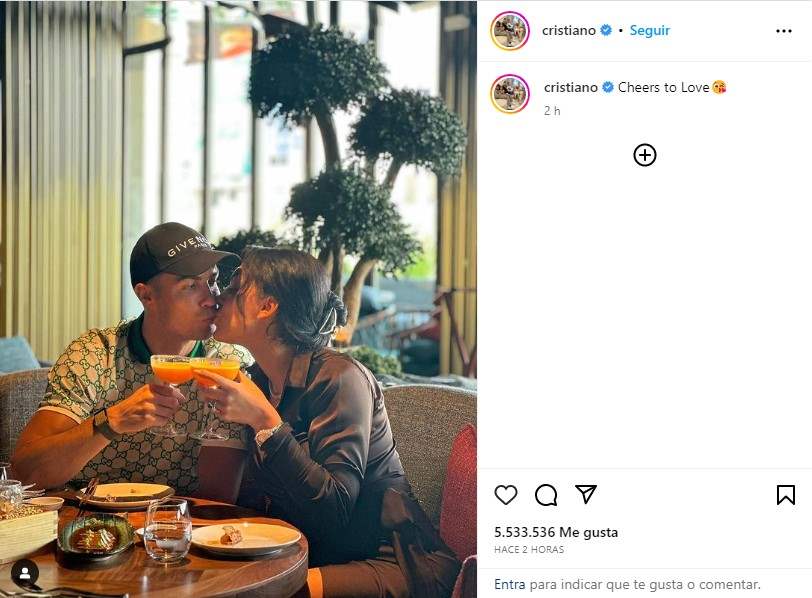Show tagged people icon on photo
812x598 pixels.
point(25,573)
